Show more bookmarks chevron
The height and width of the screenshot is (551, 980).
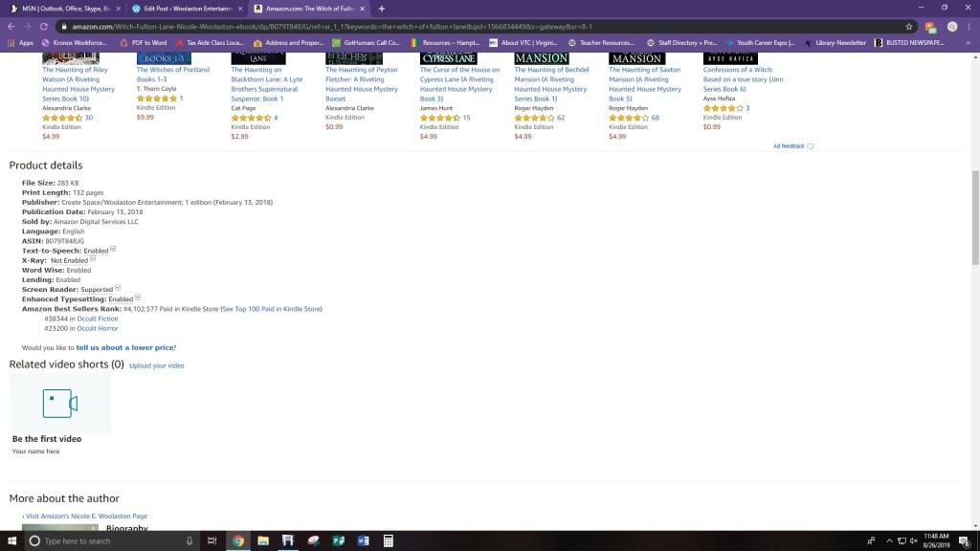coord(969,42)
